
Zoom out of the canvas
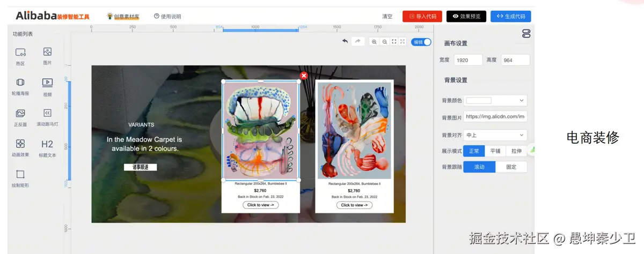click(385, 42)
